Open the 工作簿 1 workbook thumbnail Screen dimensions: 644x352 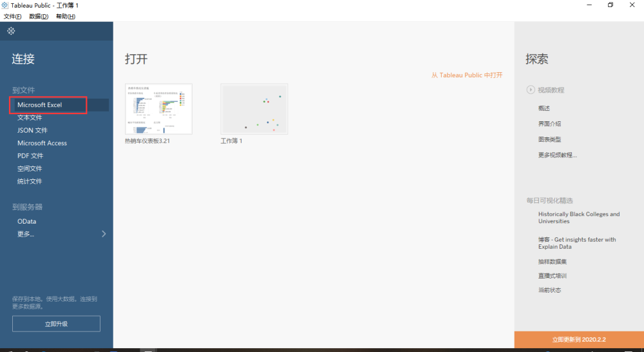click(x=254, y=109)
